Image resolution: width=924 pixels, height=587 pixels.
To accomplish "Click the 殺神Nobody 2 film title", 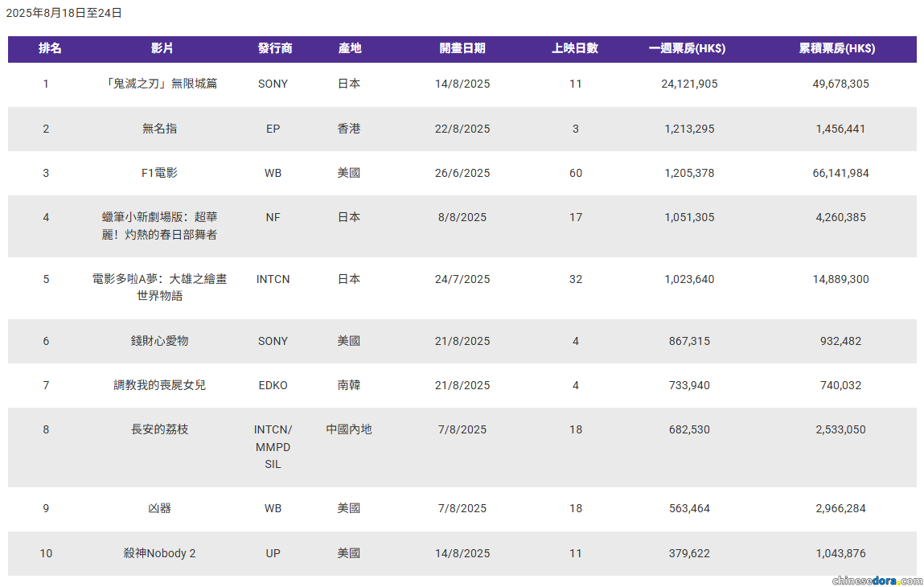I will [x=159, y=553].
